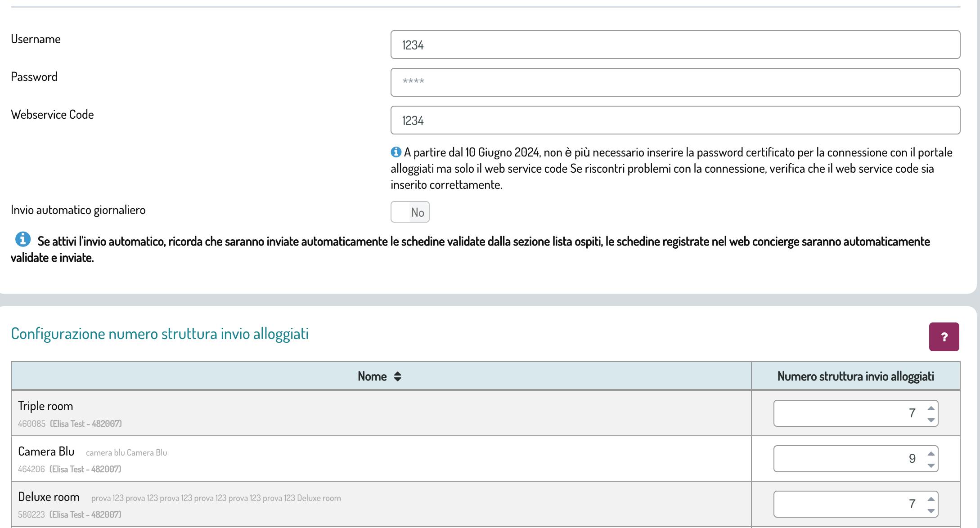Click the Deluxe room number field

coord(846,504)
